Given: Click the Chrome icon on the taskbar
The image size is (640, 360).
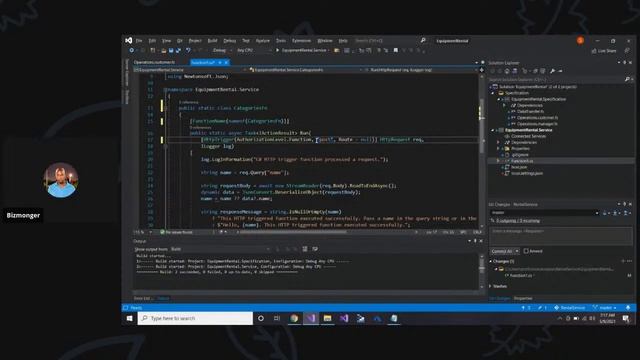Looking at the screenshot, I should pyautogui.click(x=294, y=318).
